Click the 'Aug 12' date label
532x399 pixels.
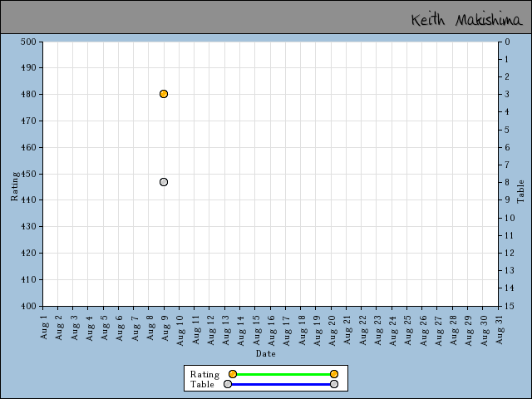tap(210, 331)
